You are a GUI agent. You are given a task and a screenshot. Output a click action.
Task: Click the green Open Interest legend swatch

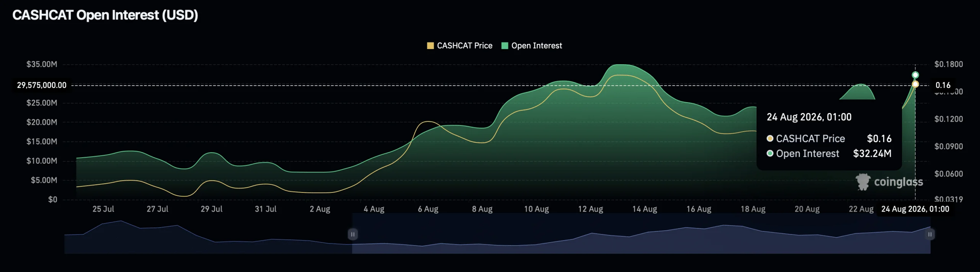pyautogui.click(x=505, y=46)
